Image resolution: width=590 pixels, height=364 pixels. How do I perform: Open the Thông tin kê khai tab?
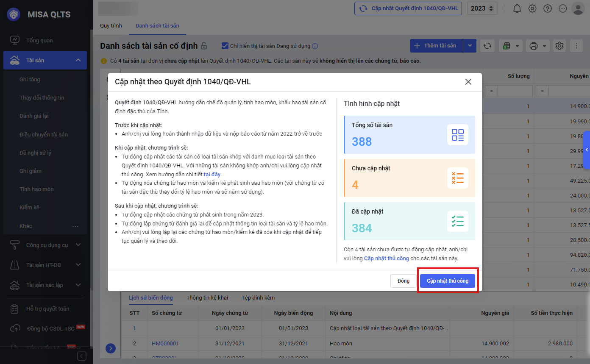(207, 298)
